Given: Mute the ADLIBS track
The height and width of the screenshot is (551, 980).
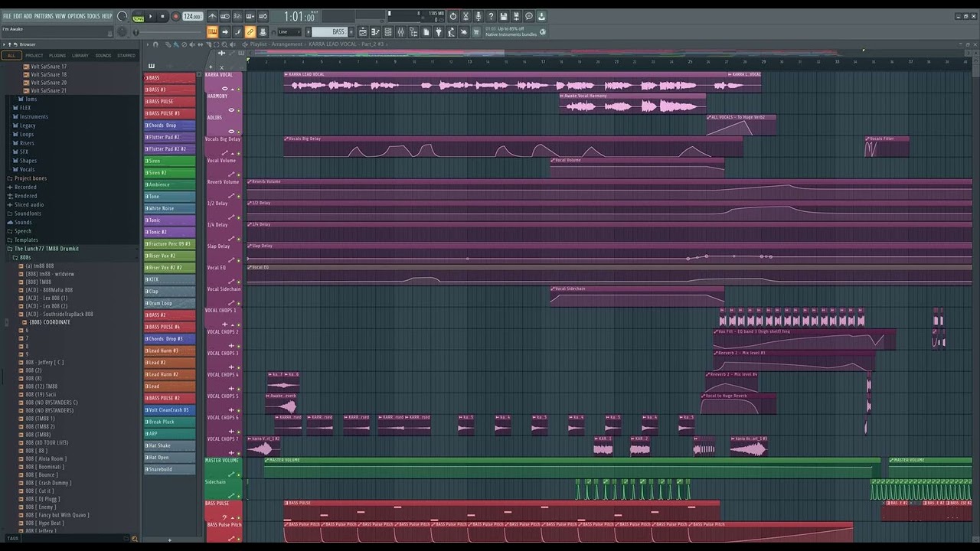Looking at the screenshot, I should (x=239, y=132).
